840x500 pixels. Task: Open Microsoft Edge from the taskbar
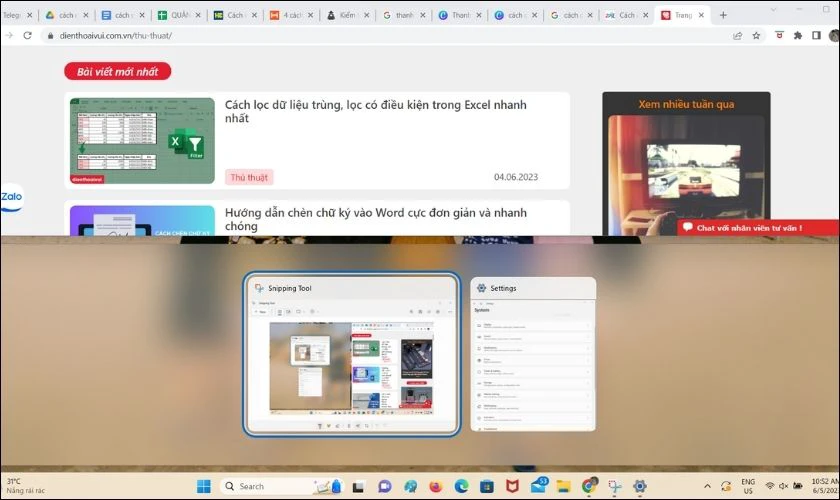pos(461,487)
